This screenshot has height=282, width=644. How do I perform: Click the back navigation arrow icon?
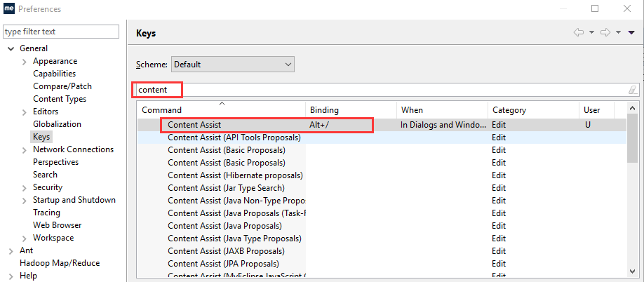pos(579,32)
